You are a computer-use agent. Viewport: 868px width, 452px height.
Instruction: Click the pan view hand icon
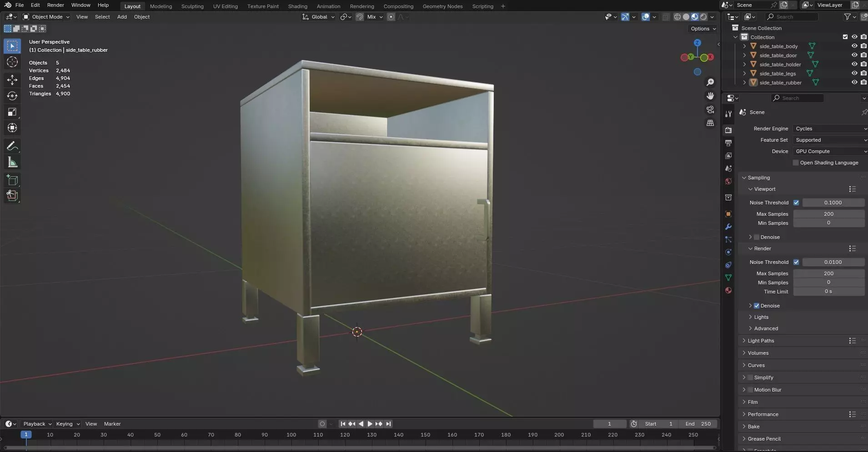point(710,96)
